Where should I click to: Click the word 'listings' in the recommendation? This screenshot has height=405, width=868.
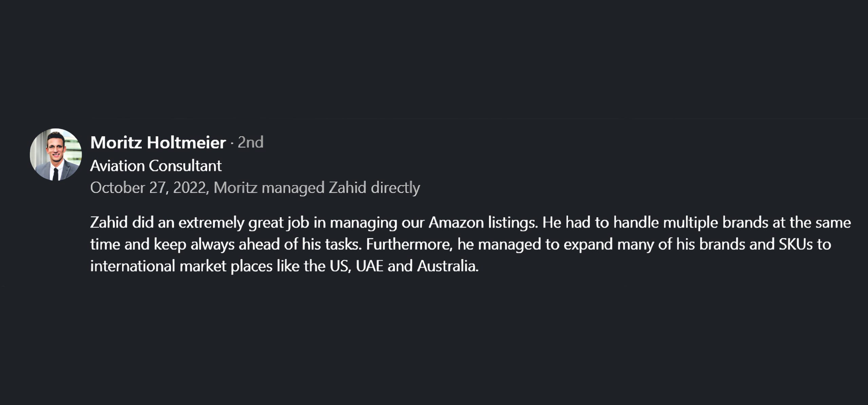(512, 223)
